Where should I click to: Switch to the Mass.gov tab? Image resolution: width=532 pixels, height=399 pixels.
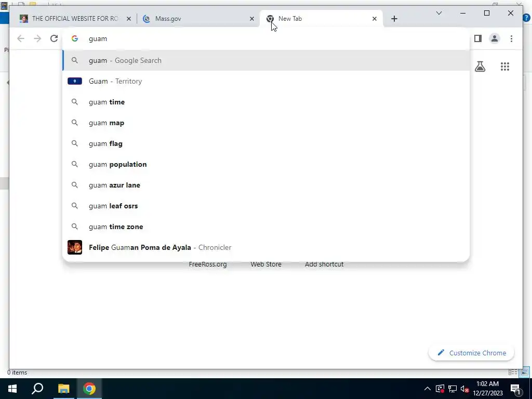coord(198,19)
